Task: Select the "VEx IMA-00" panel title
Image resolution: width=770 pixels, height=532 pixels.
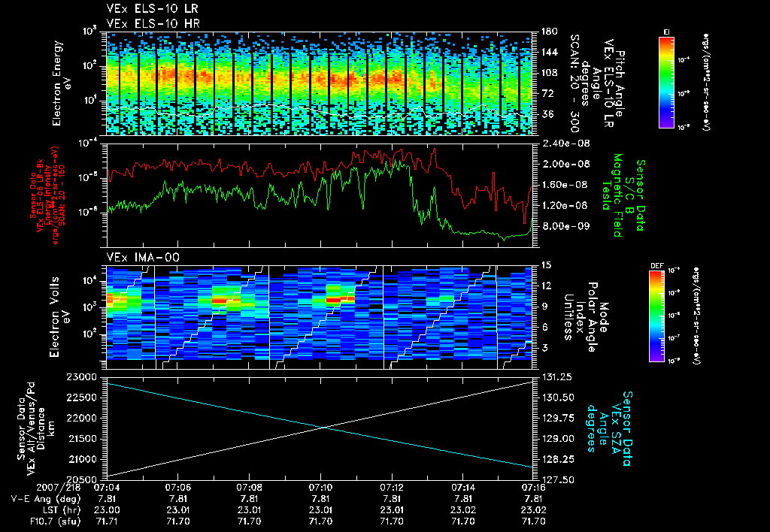Action: click(143, 257)
